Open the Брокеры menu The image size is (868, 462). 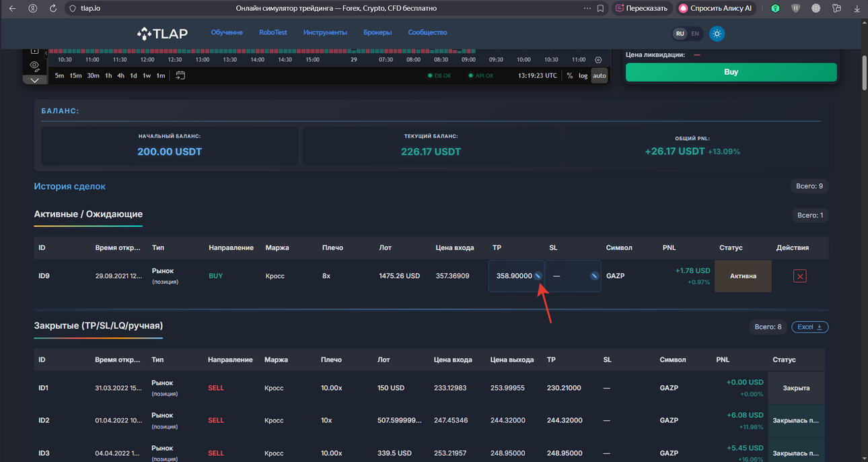[x=377, y=32]
